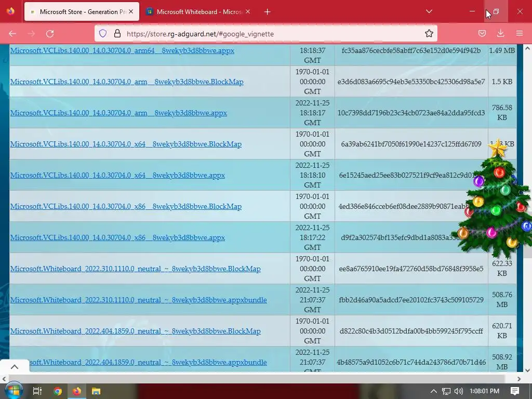Click the URL address bar field
The width and height of the screenshot is (532, 399).
265,34
